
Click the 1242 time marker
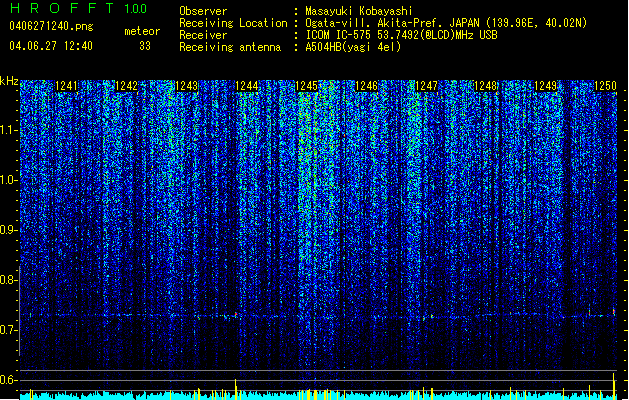click(126, 86)
